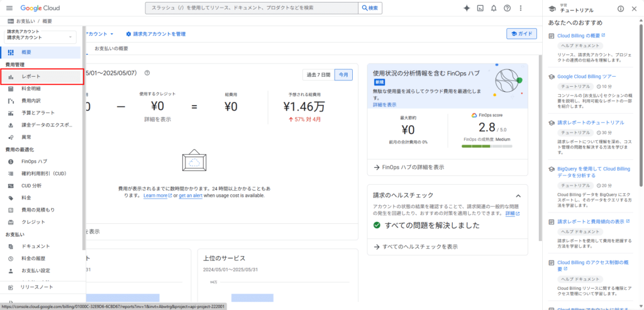The height and width of the screenshot is (310, 644).
Task: Click the クレジット card icon
Action: coord(11,222)
